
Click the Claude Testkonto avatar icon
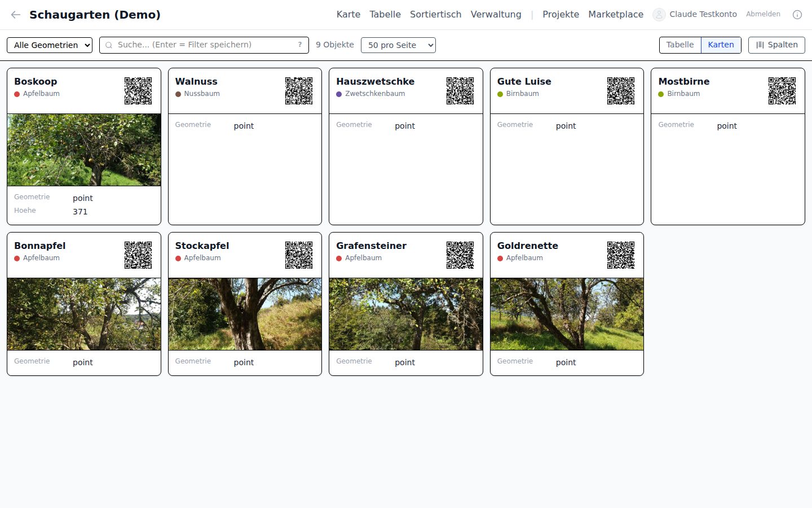point(659,15)
